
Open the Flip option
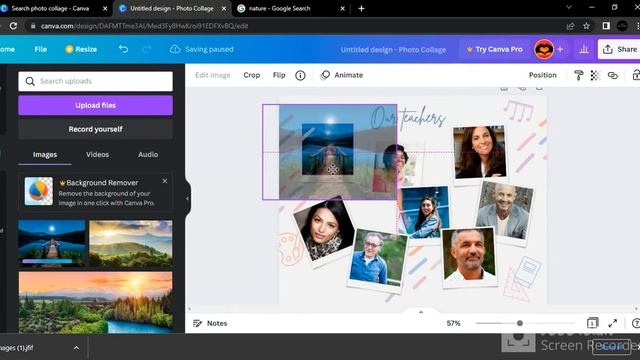click(x=279, y=75)
